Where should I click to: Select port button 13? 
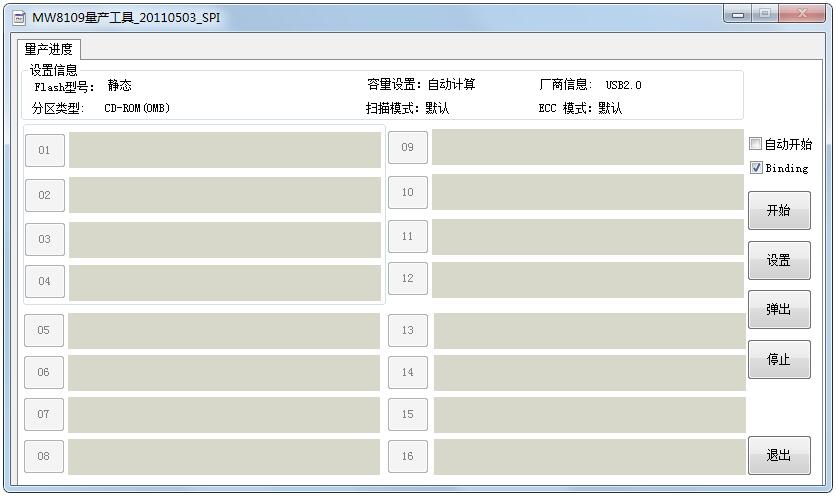click(x=408, y=330)
